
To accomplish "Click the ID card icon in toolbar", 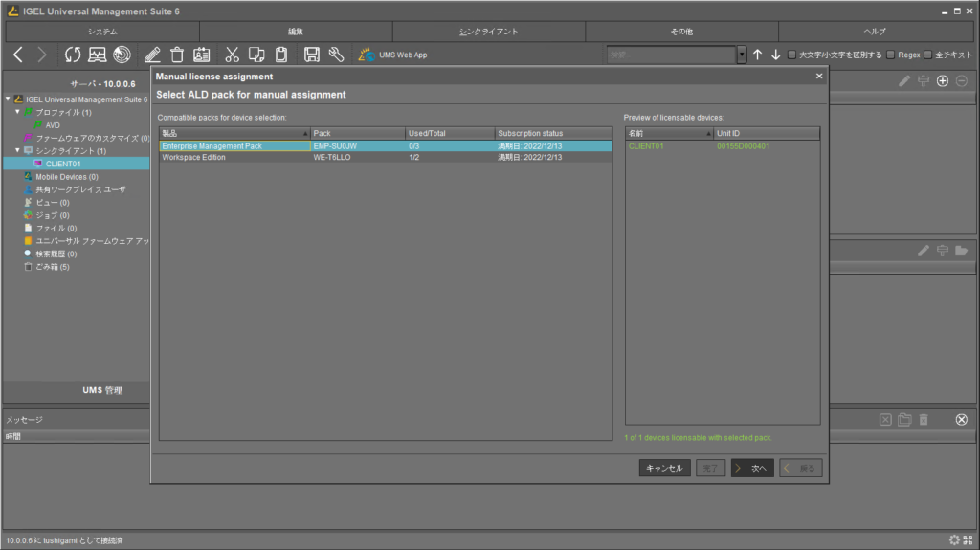I will pyautogui.click(x=201, y=55).
